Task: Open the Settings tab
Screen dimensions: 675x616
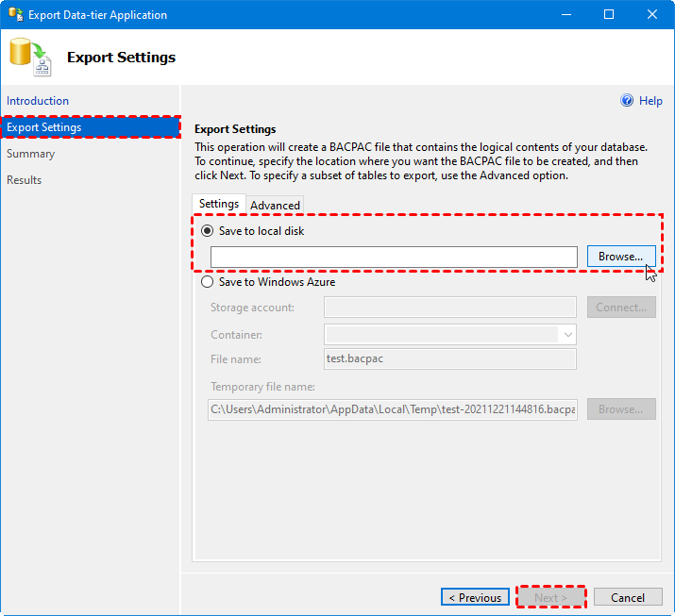Action: [219, 204]
